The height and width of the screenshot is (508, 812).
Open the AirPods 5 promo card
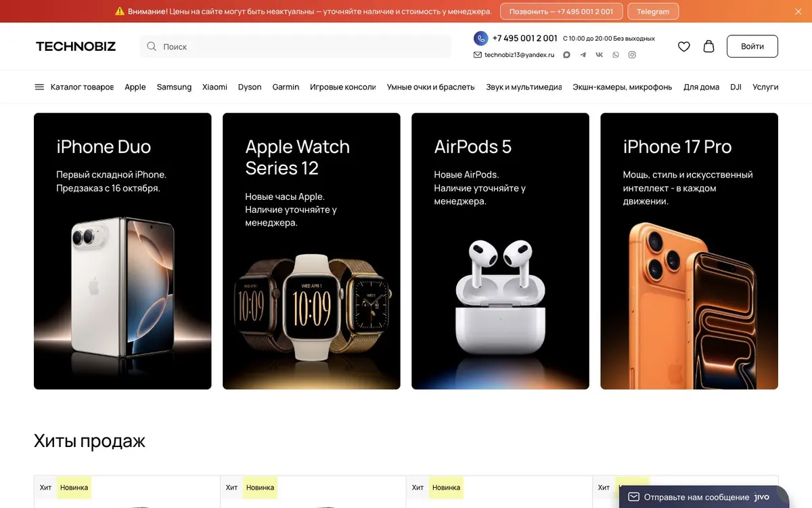[x=500, y=251]
